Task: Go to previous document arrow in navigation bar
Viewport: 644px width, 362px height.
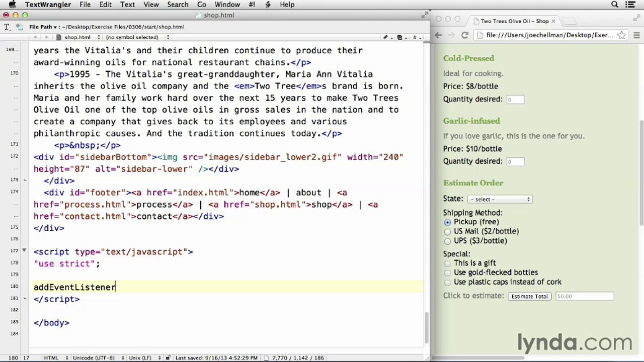Action: pos(35,37)
